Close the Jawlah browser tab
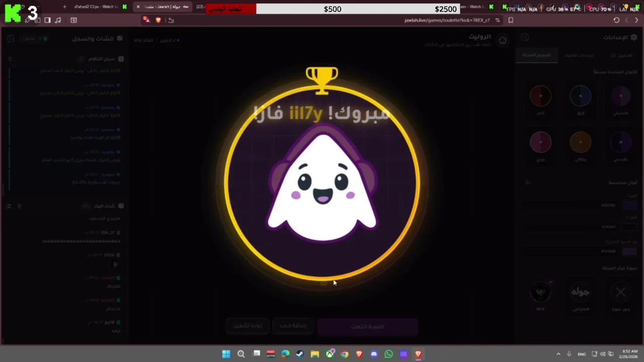This screenshot has height=362, width=644. (138, 7)
